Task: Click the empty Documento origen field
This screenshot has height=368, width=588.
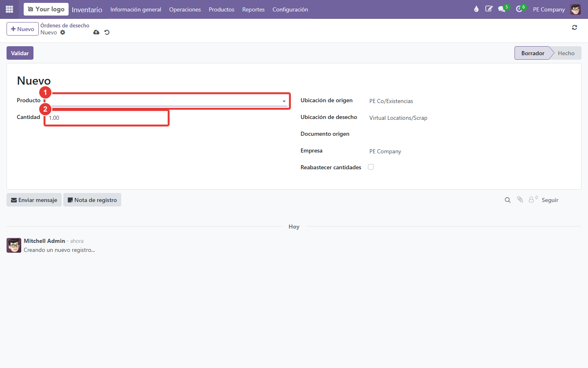Action: (x=470, y=134)
